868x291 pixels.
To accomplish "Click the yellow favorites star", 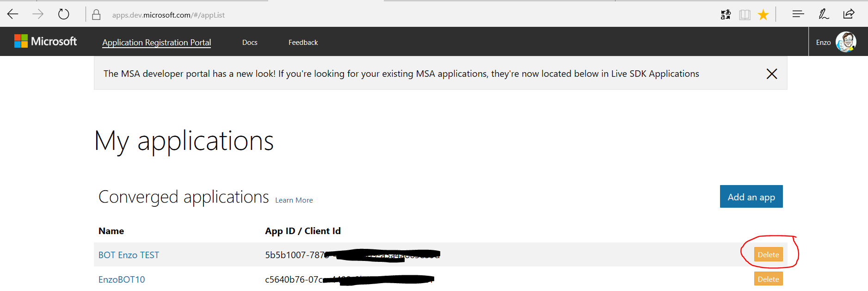I will [x=763, y=15].
